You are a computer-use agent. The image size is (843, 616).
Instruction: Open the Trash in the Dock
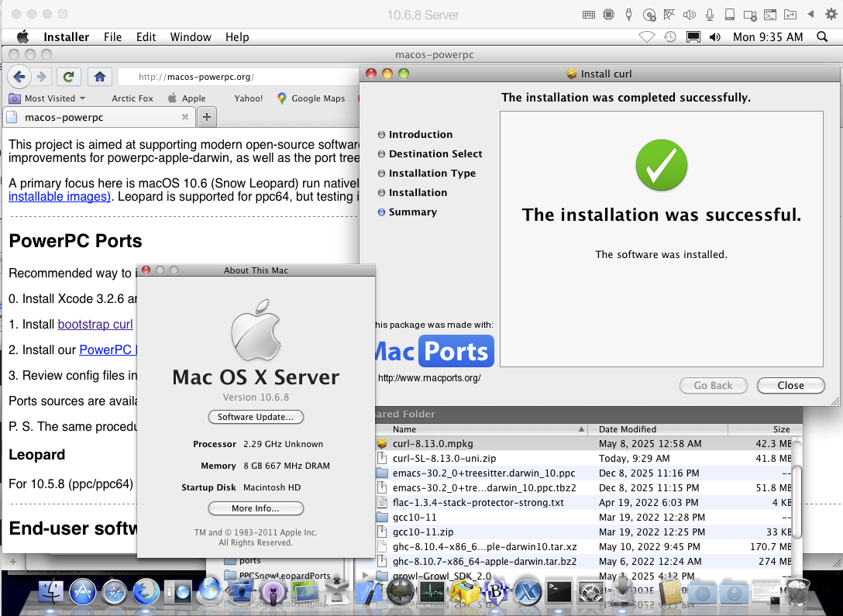(798, 591)
